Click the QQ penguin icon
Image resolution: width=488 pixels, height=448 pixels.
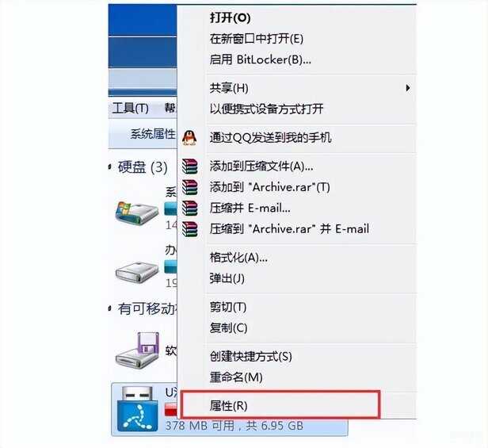point(189,138)
